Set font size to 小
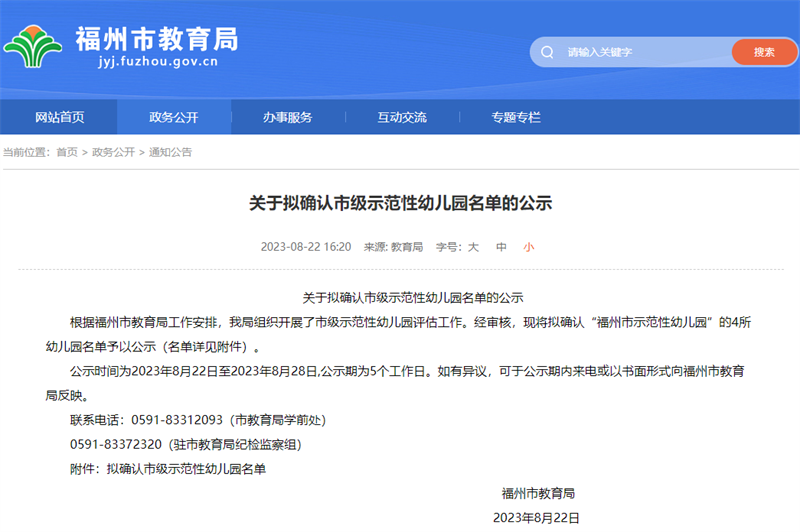800x532 pixels. coord(528,246)
